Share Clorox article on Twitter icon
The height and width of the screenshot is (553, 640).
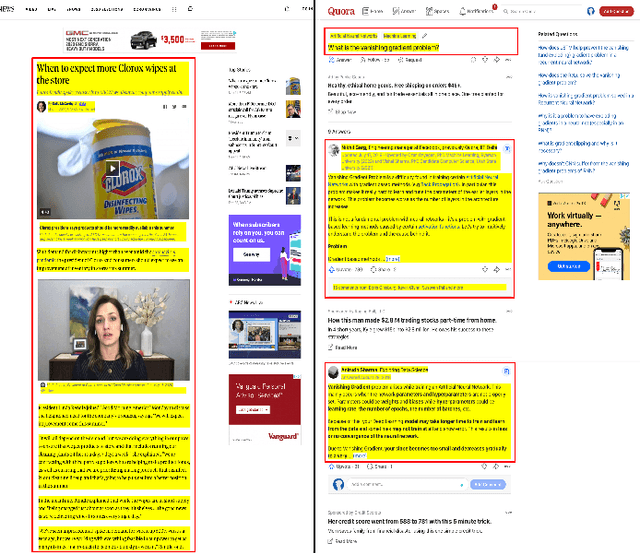[174, 107]
